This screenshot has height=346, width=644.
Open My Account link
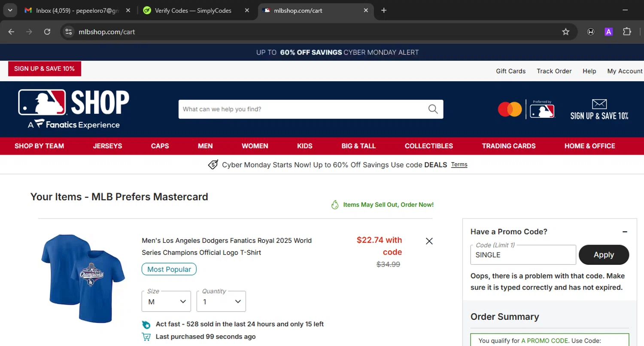click(625, 71)
